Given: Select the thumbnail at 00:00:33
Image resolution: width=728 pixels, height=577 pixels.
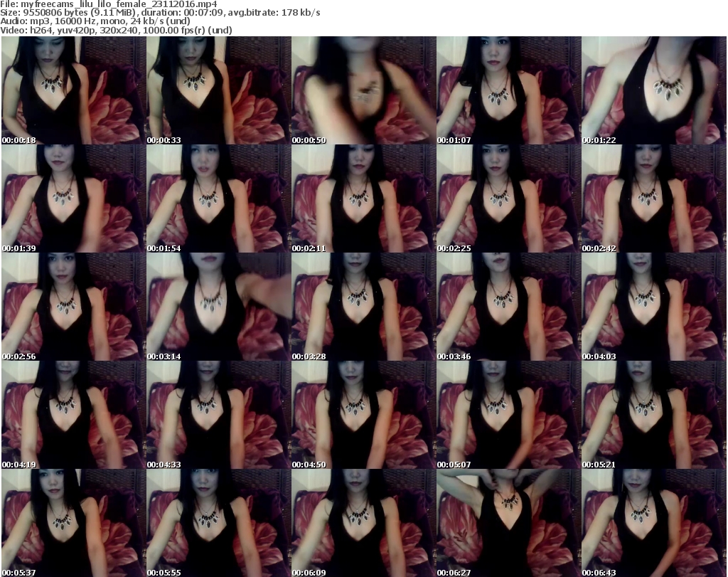Looking at the screenshot, I should [x=219, y=90].
